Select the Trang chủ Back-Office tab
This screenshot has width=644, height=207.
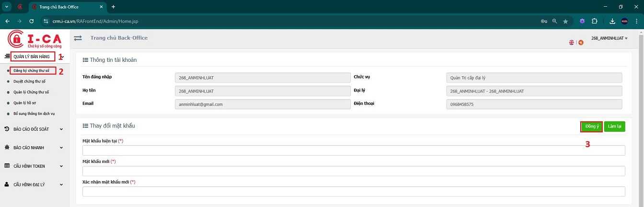coord(68,7)
